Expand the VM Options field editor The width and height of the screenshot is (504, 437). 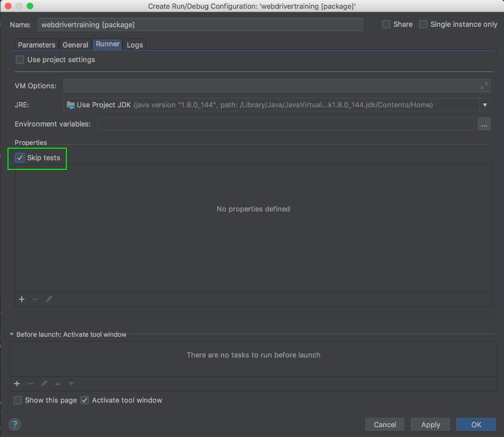[x=484, y=86]
